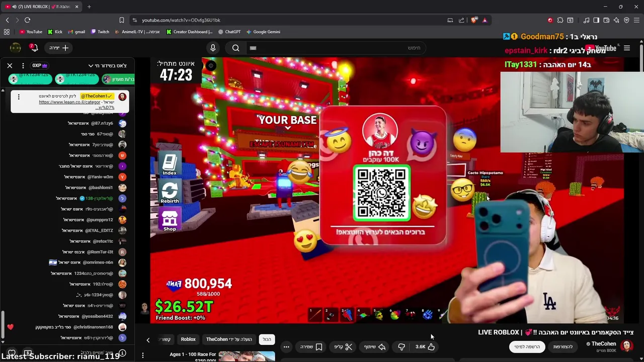Open live chat three-dot options menu
The image size is (644, 362).
[x=23, y=65]
